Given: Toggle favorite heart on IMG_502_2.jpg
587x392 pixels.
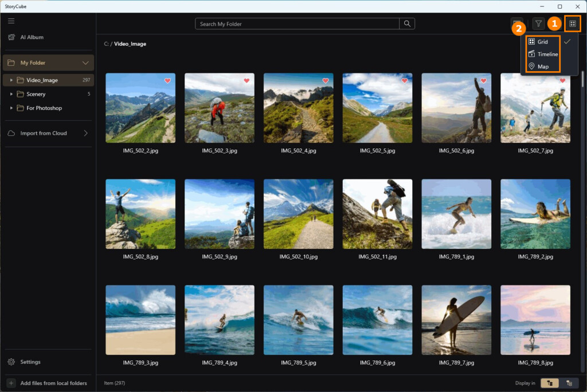Looking at the screenshot, I should coord(168,80).
